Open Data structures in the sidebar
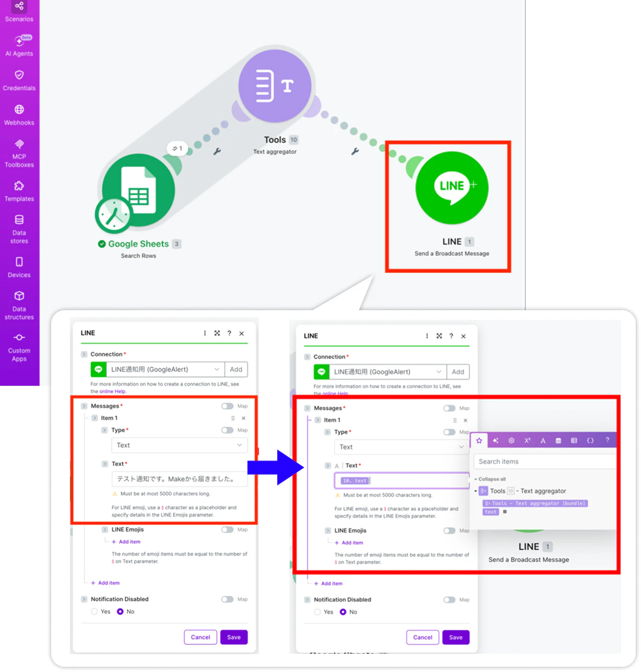Viewport: 641px width, 672px height. click(19, 305)
